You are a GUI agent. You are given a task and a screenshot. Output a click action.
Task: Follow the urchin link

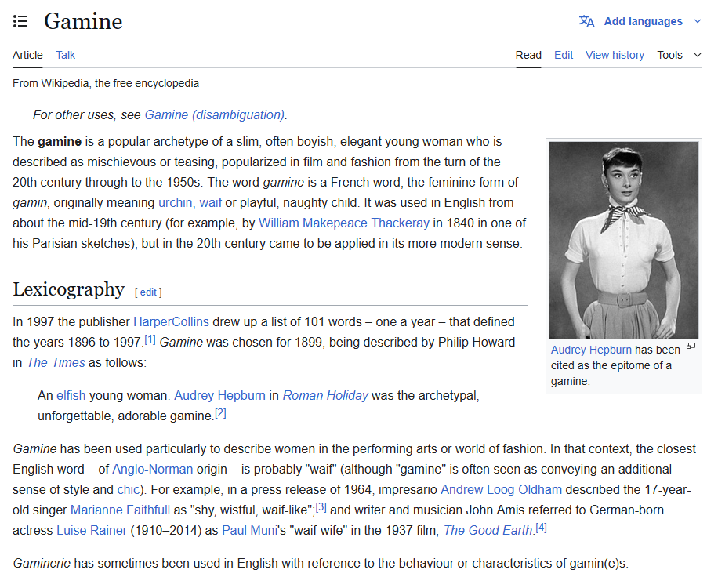(176, 203)
